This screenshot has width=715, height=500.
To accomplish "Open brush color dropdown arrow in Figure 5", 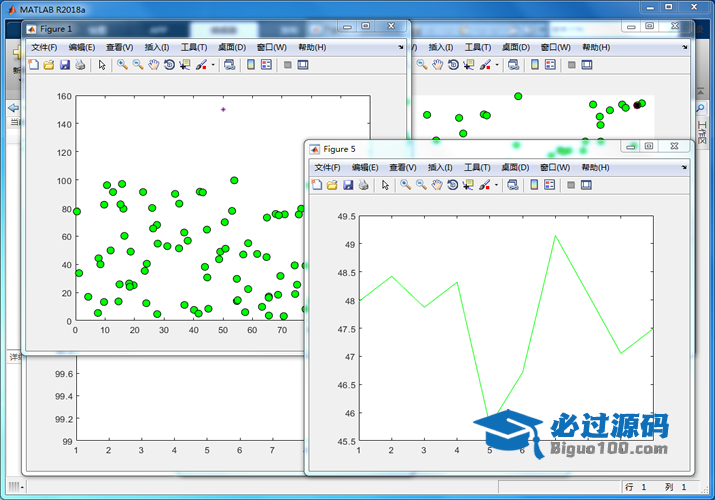I will pyautogui.click(x=496, y=185).
